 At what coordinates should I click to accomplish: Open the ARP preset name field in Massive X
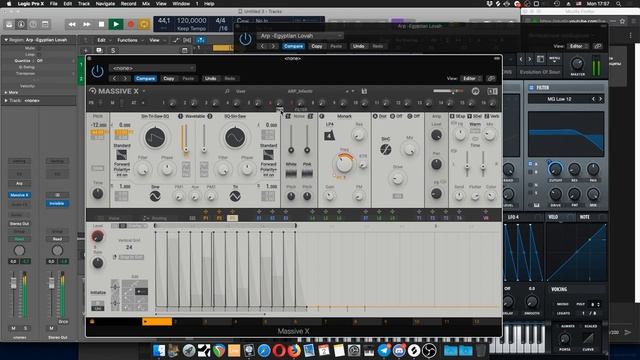(300, 91)
